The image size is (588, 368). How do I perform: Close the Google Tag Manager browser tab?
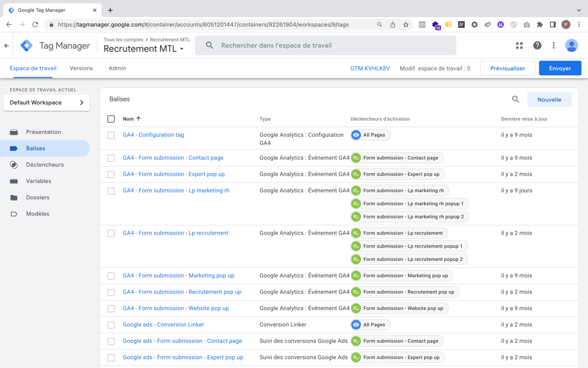pyautogui.click(x=95, y=10)
